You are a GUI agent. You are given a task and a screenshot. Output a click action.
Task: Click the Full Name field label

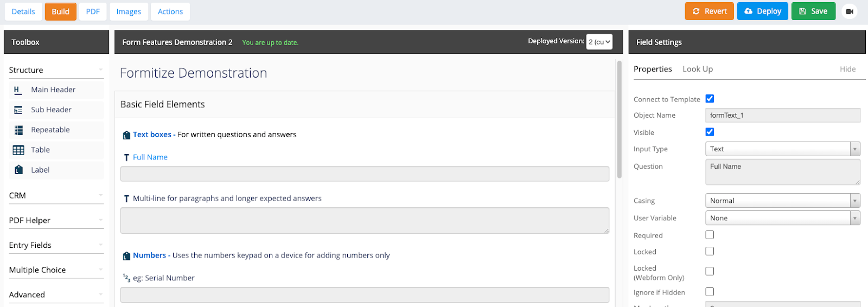tap(150, 157)
